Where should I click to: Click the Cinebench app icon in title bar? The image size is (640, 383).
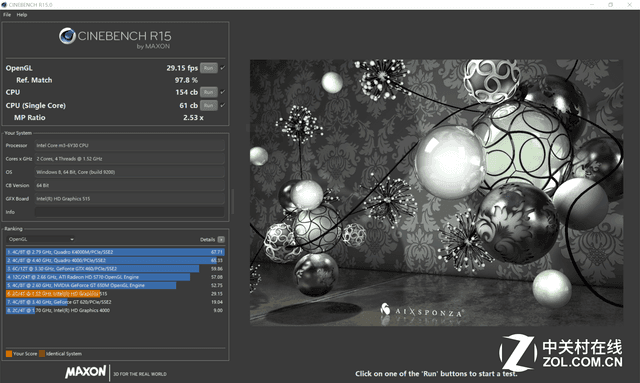4,4
